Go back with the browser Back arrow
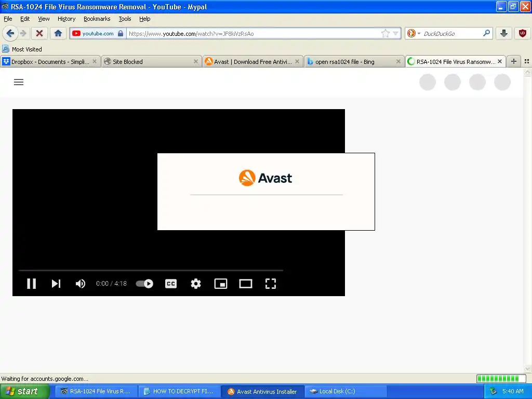Screen dimensions: 532x399 (10, 33)
